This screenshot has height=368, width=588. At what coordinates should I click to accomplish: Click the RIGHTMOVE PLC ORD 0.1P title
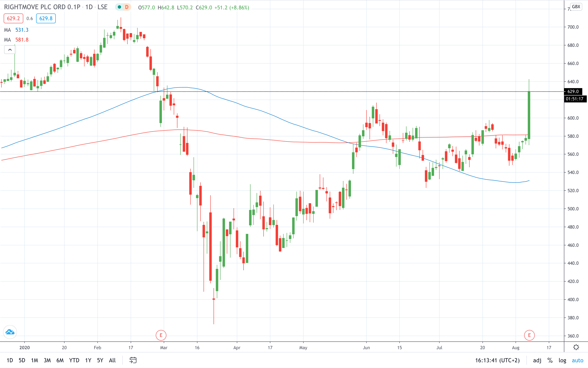coord(42,7)
